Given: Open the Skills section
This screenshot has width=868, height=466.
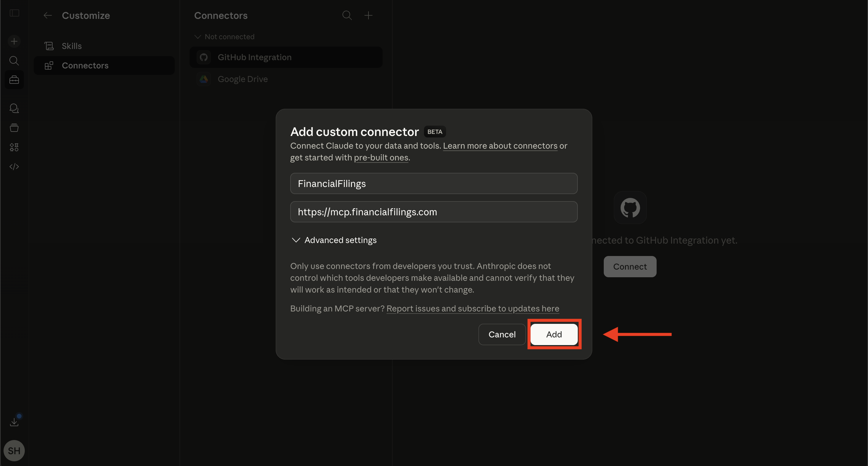Looking at the screenshot, I should pos(104,46).
